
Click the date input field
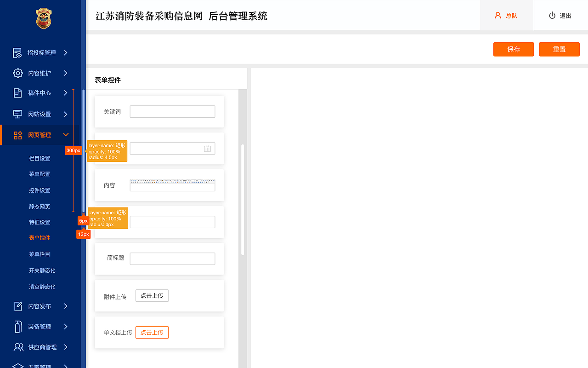[x=172, y=148]
